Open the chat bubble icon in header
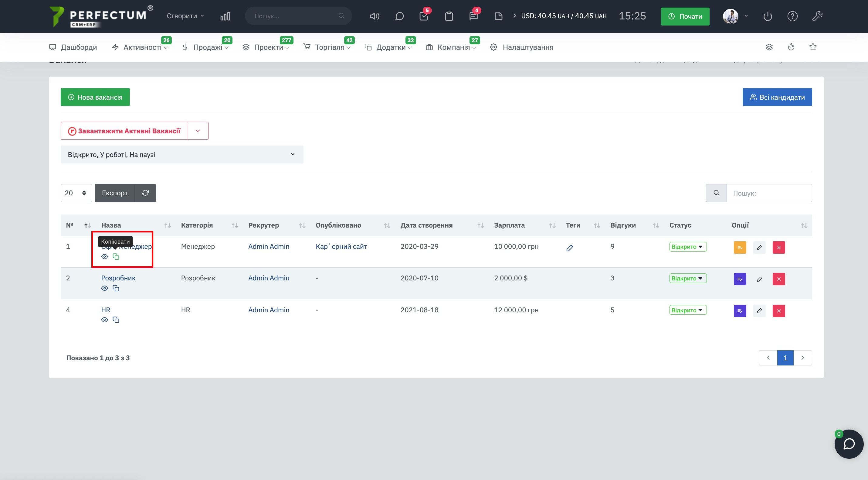Viewport: 868px width, 480px height. pyautogui.click(x=399, y=16)
